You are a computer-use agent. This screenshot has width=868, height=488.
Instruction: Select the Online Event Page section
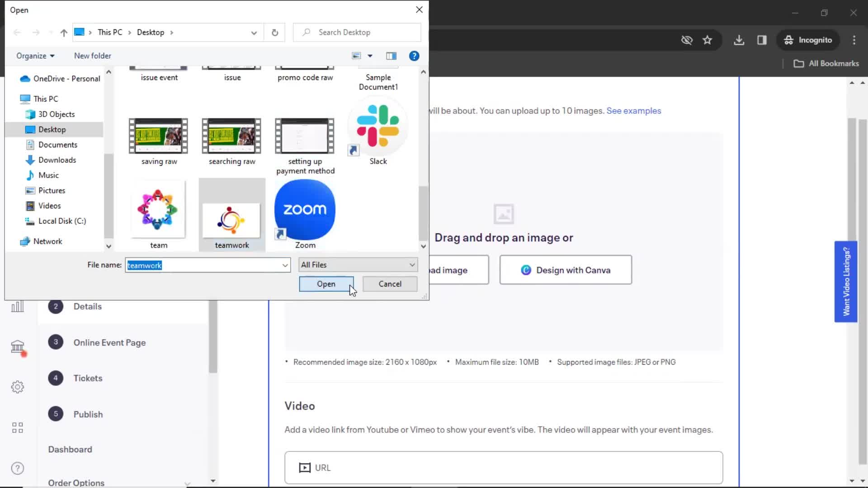pos(110,343)
